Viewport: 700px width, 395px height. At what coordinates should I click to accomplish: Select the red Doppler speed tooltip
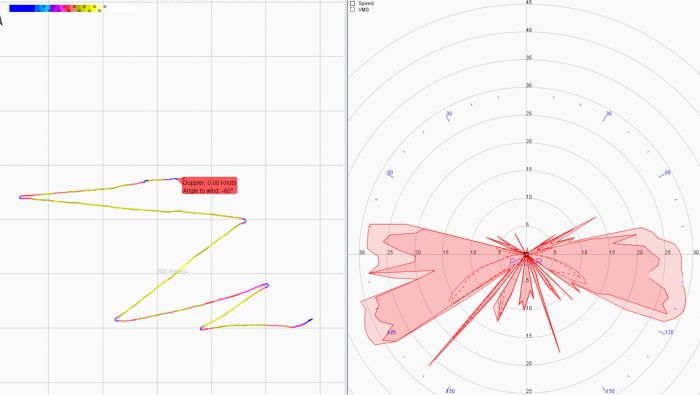point(209,186)
